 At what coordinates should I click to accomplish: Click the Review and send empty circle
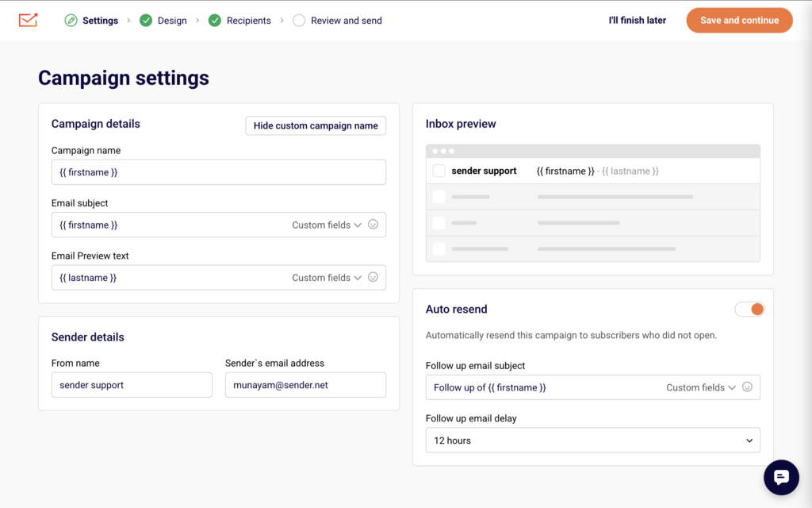coord(299,20)
